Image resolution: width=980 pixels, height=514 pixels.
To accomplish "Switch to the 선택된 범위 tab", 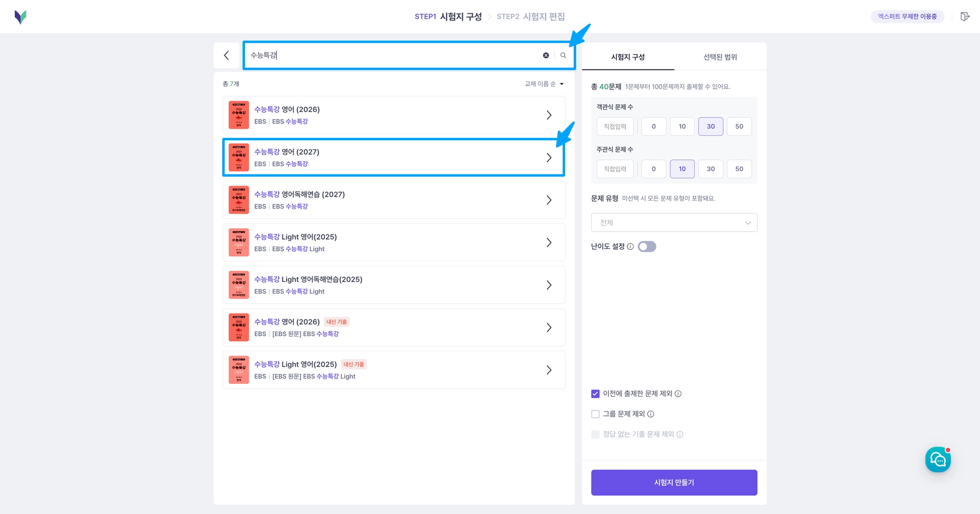I will point(720,57).
